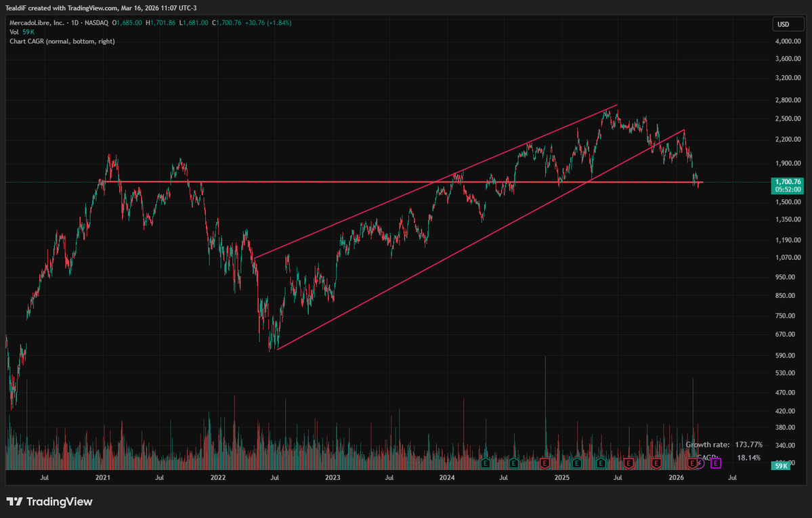Click the 2,800.00 price axis label
The height and width of the screenshot is (518, 812).
[x=788, y=100]
